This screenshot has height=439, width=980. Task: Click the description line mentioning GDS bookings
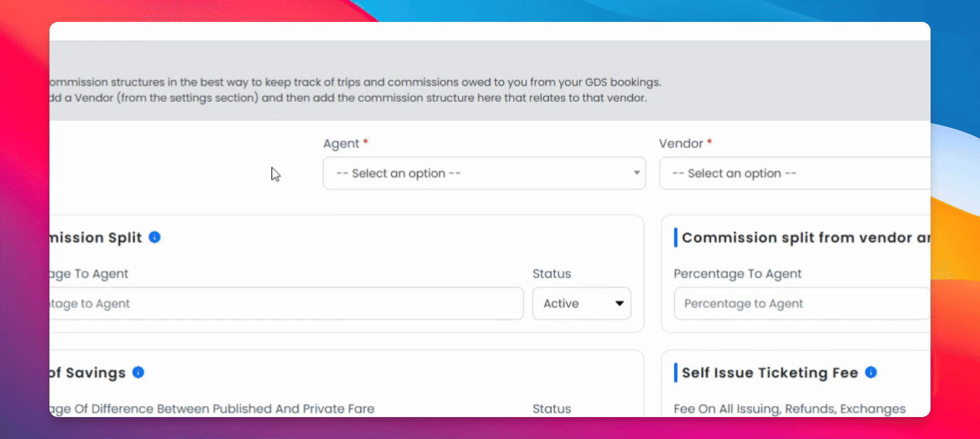355,82
